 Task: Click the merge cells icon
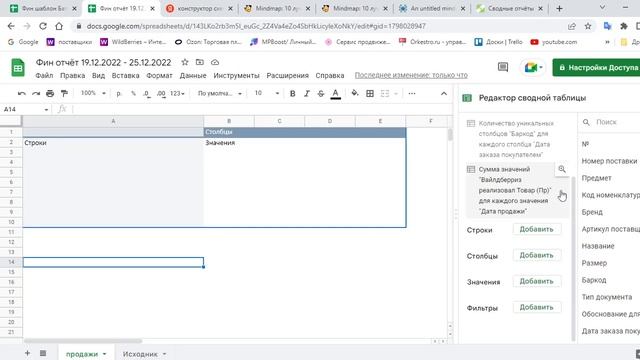pyautogui.click(x=384, y=93)
